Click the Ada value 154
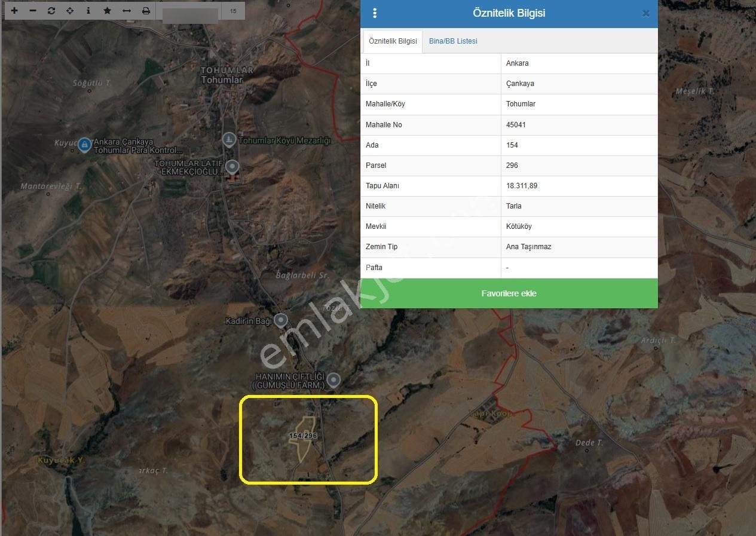This screenshot has height=536, width=756. point(512,145)
